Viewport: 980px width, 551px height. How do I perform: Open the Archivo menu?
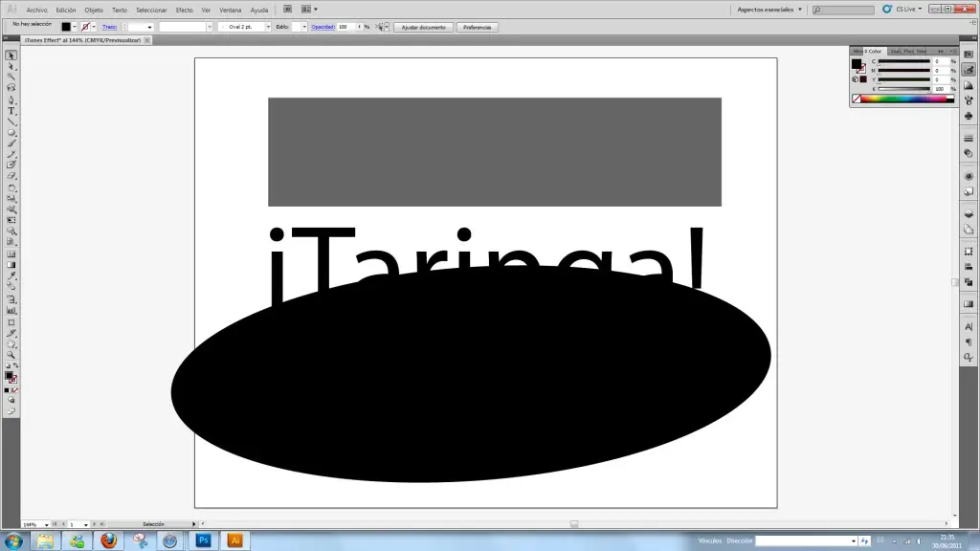(x=37, y=10)
